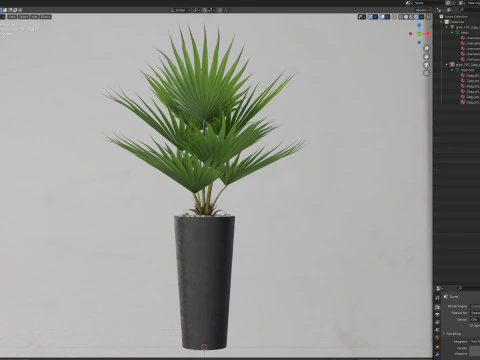Open the View Layer properties tab
This screenshot has width=480, height=360.
(x=437, y=322)
